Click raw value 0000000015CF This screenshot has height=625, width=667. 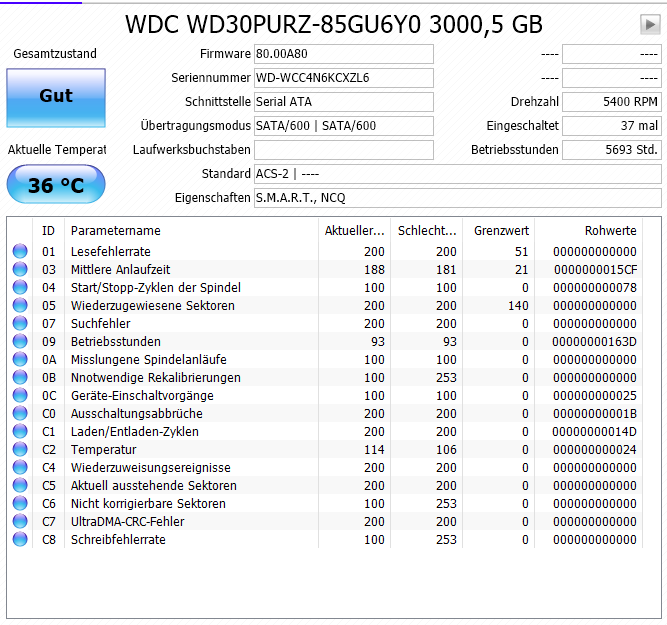click(x=596, y=270)
